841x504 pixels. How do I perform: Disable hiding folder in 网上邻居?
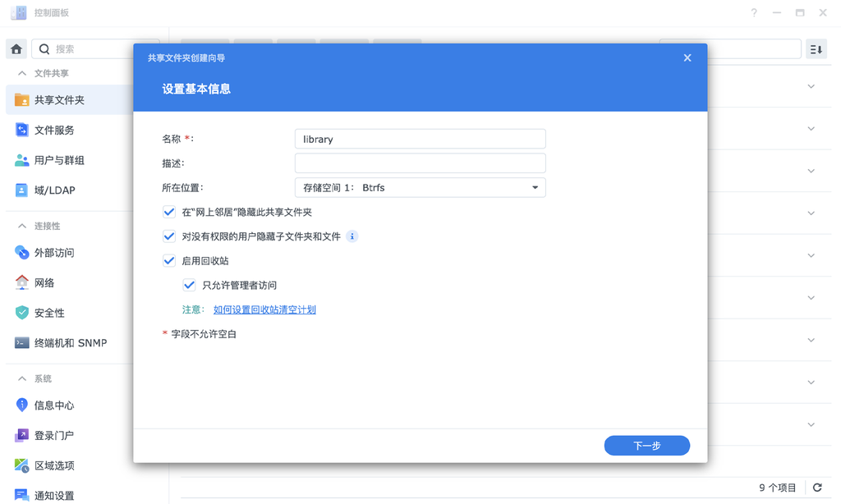[x=168, y=211]
